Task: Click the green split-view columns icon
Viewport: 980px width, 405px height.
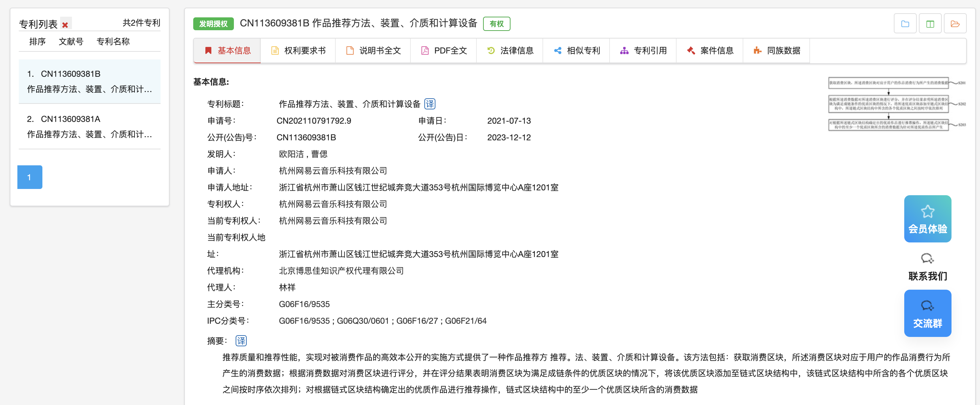Action: 930,24
